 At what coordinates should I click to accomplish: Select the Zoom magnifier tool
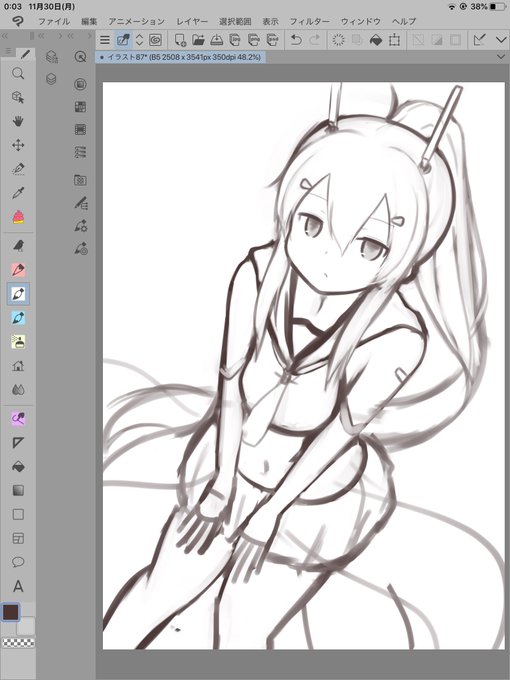(18, 73)
